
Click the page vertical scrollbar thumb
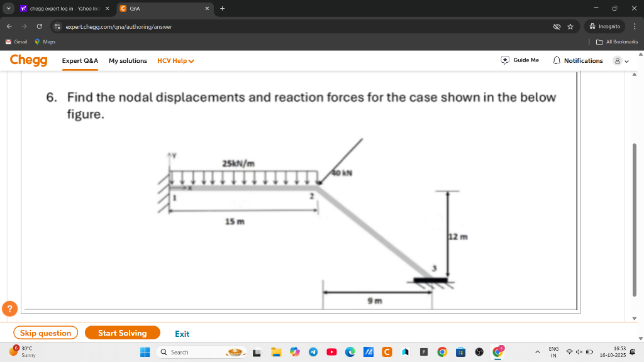tap(635, 219)
